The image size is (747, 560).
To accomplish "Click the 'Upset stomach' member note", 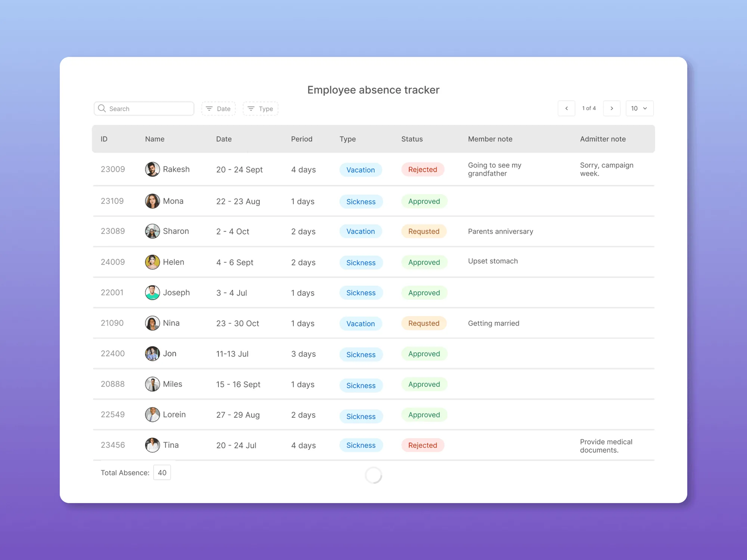I will 493,261.
